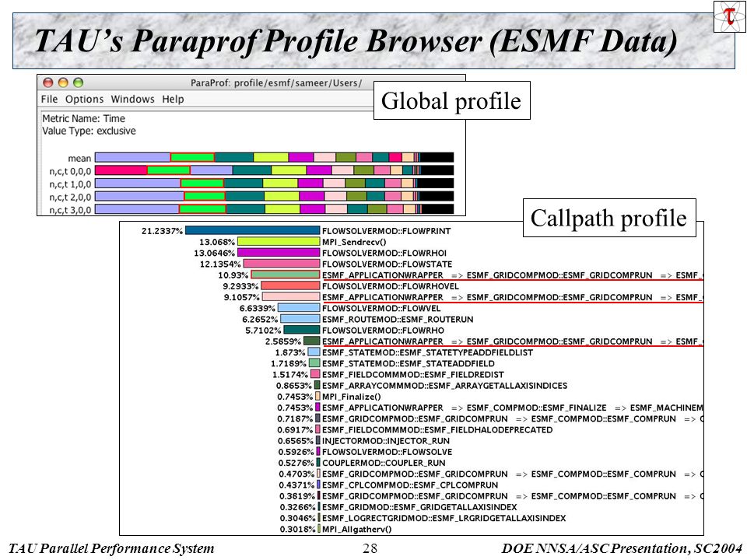
Task: Select COUPLERMOD::COUPLER_RUN function name
Action: coord(384,463)
